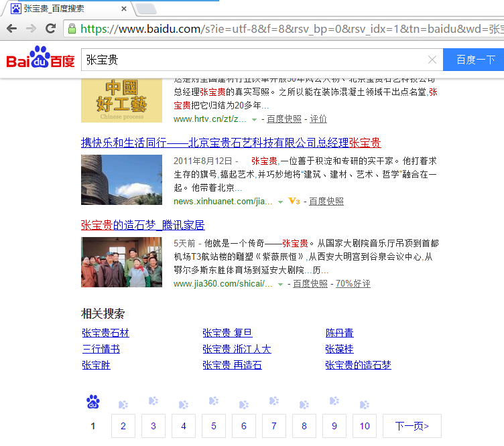
Task: Click the paw icon above page 2
Action: tap(123, 404)
